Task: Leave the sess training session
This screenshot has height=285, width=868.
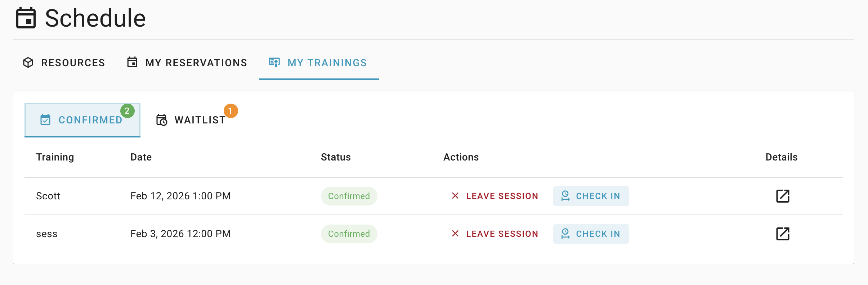Action: (x=502, y=234)
